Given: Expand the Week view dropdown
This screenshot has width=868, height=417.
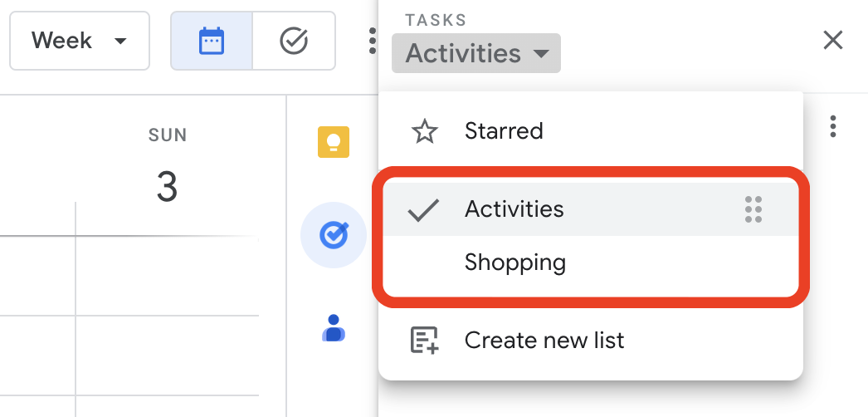Looking at the screenshot, I should click(80, 41).
